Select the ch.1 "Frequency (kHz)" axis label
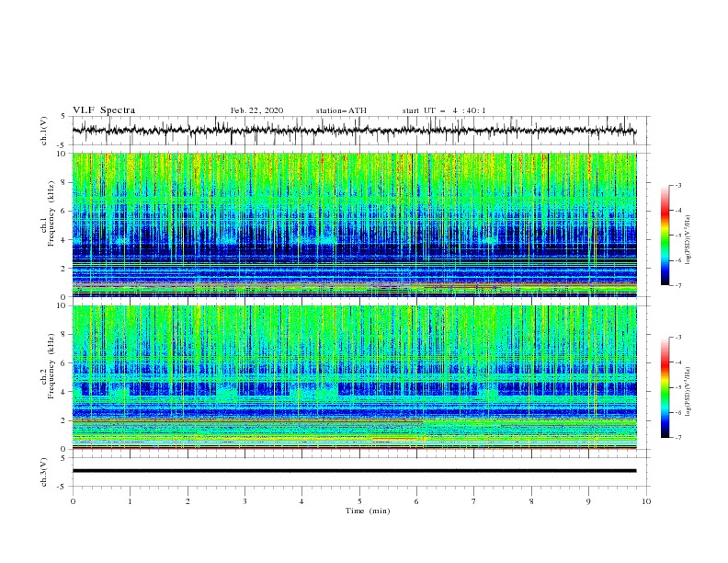The width and height of the screenshot is (728, 563). 51,213
